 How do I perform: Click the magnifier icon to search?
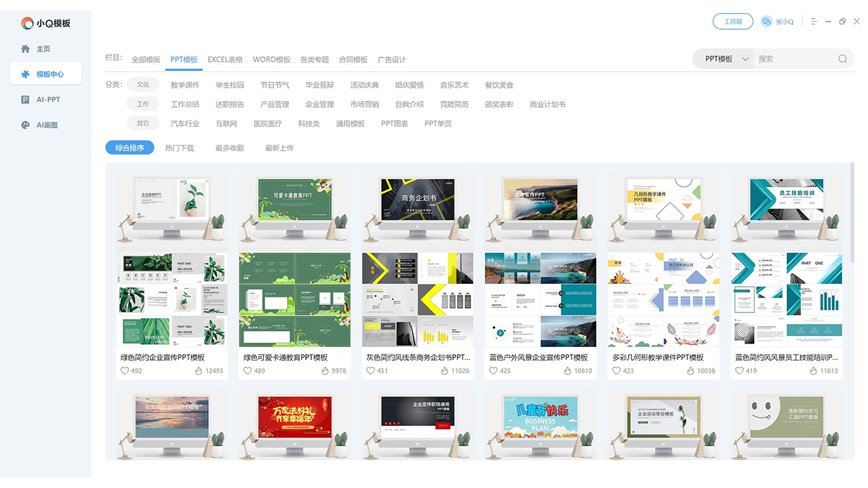pos(842,58)
